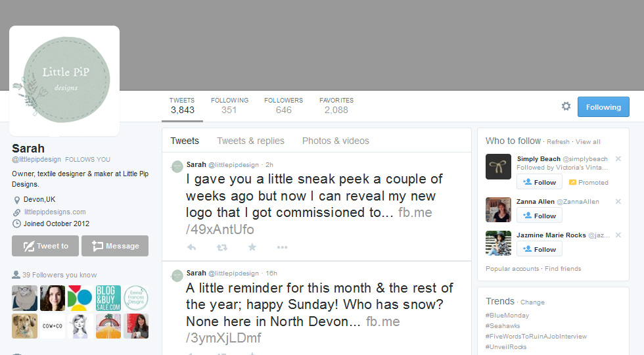Image resolution: width=644 pixels, height=355 pixels.
Task: Dismiss Jazmine Marie Rocks suggestion
Action: click(x=618, y=235)
